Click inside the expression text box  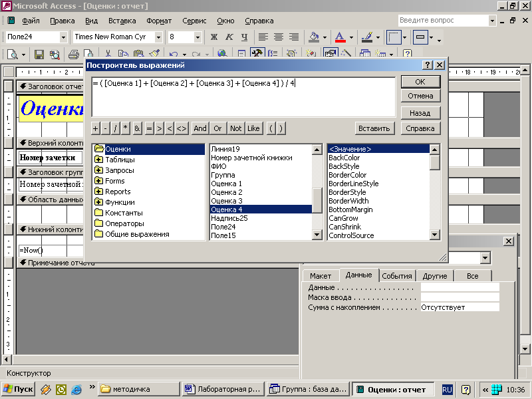point(243,96)
